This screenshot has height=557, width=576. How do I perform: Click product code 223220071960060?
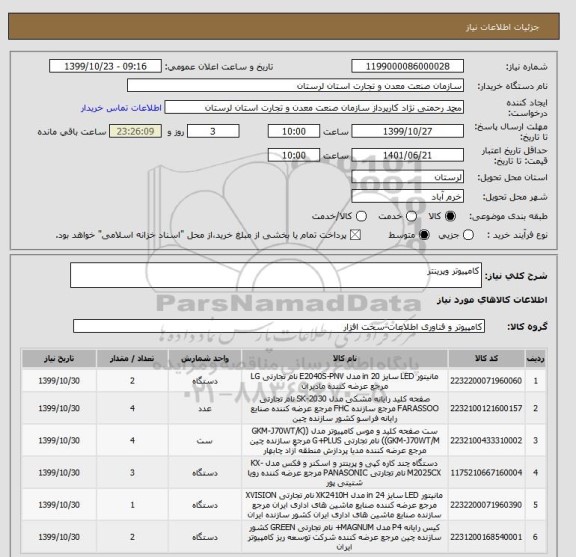[x=486, y=381]
